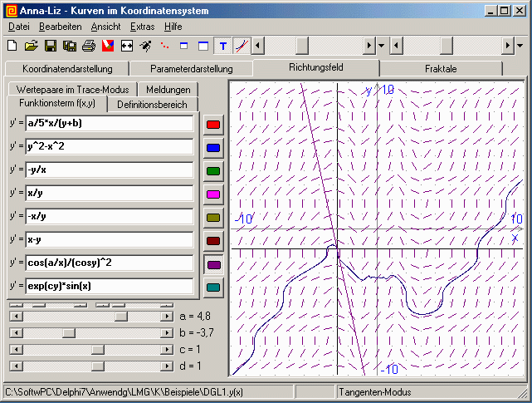Click the exp(cy)*sin(x) input field
This screenshot has height=403, width=532.
pos(110,287)
